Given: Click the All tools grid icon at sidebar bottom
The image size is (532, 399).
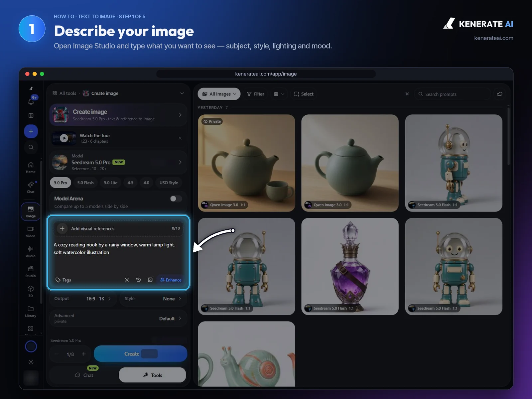Looking at the screenshot, I should pos(31,329).
